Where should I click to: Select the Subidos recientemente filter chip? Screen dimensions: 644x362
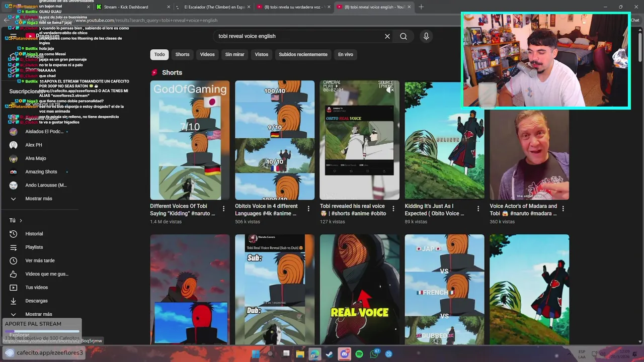point(303,54)
